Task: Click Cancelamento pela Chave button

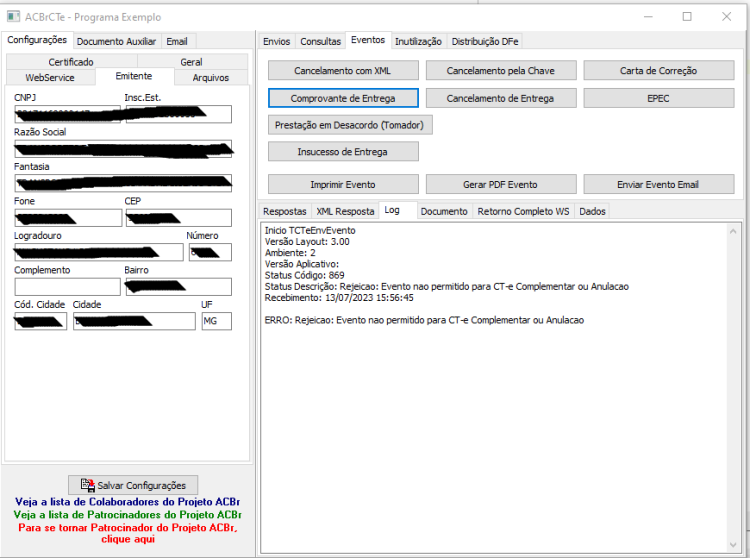Action: coord(501,70)
